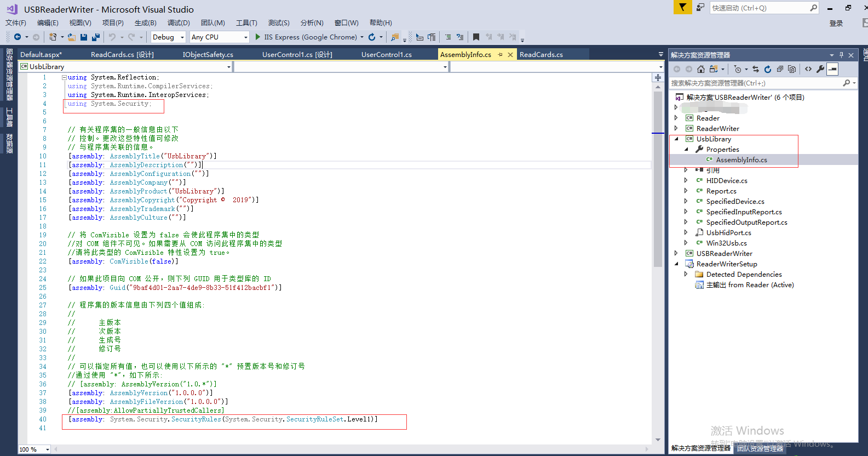Screen dimensions: 868x456
Task: Collapse the using directives outline at line 1
Action: point(64,77)
